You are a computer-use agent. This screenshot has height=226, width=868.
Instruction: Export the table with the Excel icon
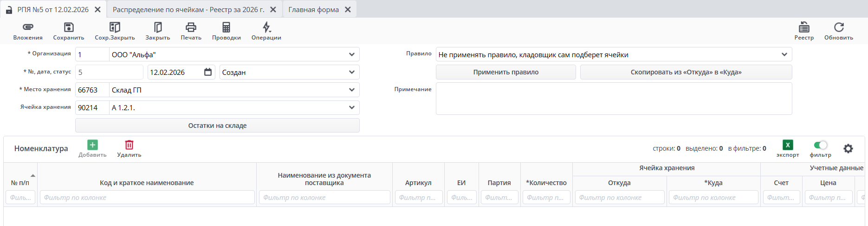pyautogui.click(x=788, y=145)
